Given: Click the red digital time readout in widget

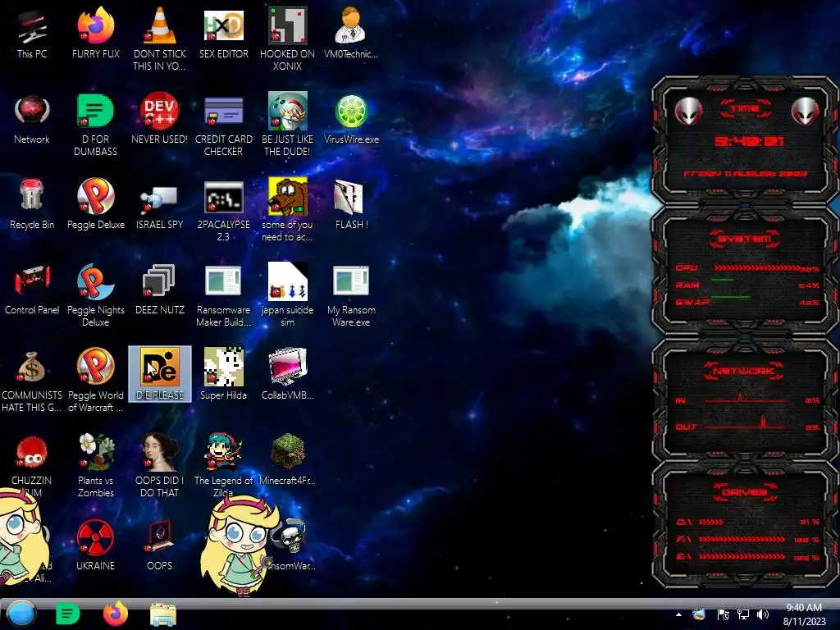Looking at the screenshot, I should click(x=749, y=141).
